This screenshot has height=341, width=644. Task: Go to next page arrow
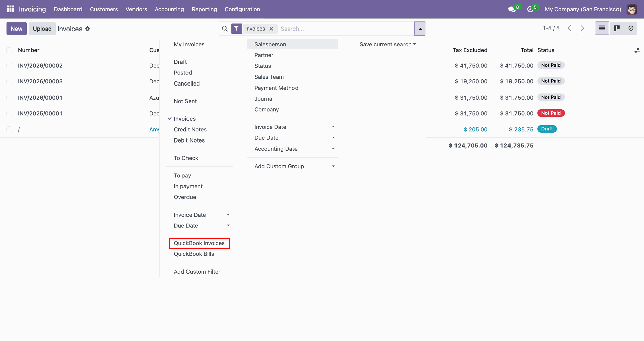[582, 29]
